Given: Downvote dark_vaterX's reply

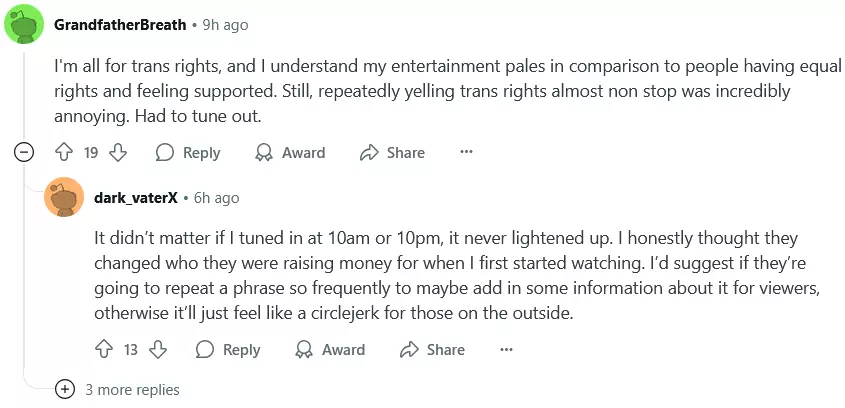Looking at the screenshot, I should pyautogui.click(x=158, y=350).
